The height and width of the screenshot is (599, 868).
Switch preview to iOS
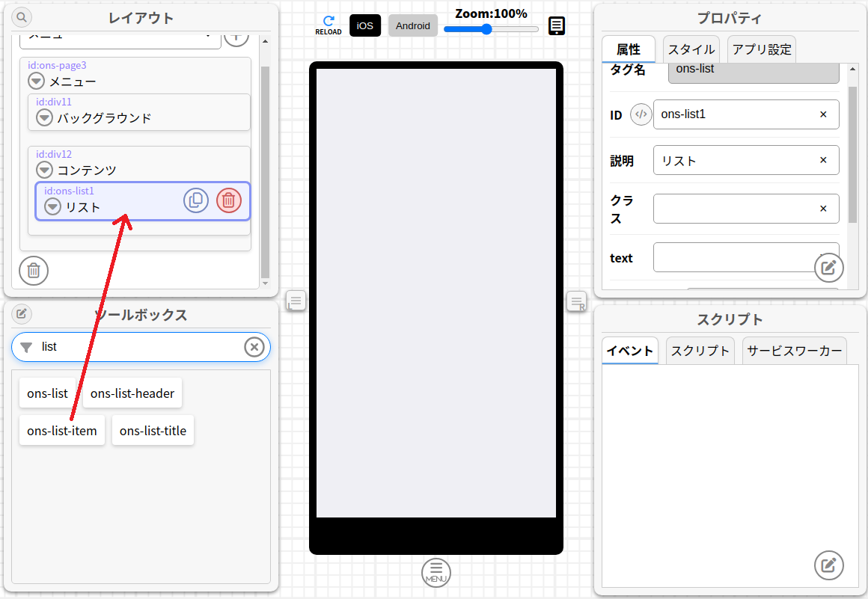365,25
